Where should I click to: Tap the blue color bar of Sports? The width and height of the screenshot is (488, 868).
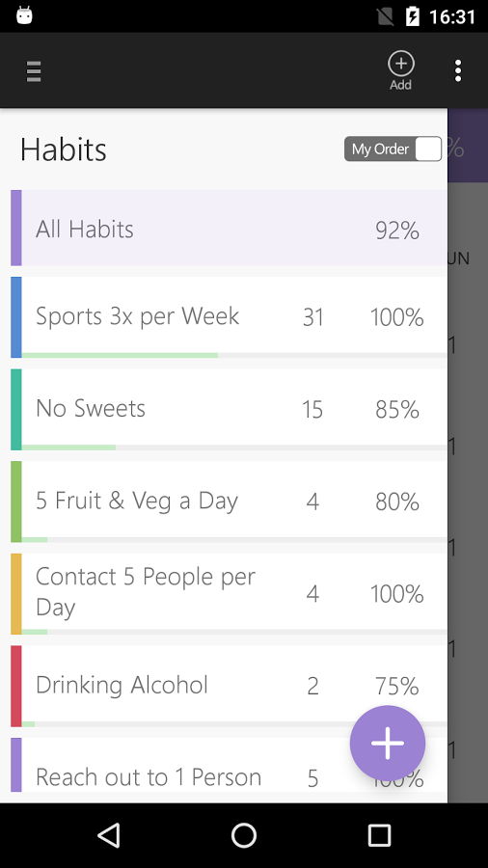pyautogui.click(x=16, y=317)
